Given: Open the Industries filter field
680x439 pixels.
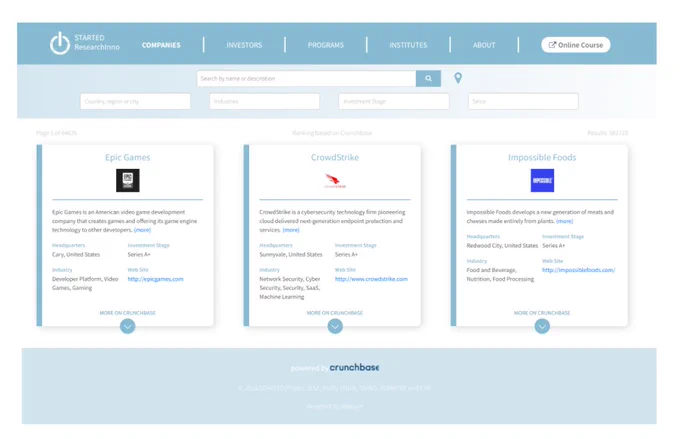Looking at the screenshot, I should pos(265,101).
